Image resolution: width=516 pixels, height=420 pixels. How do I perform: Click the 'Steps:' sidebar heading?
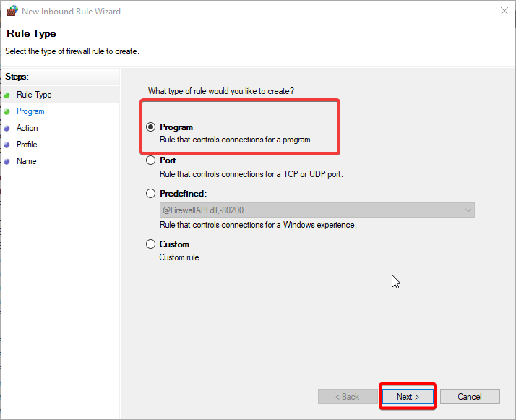[17, 77]
